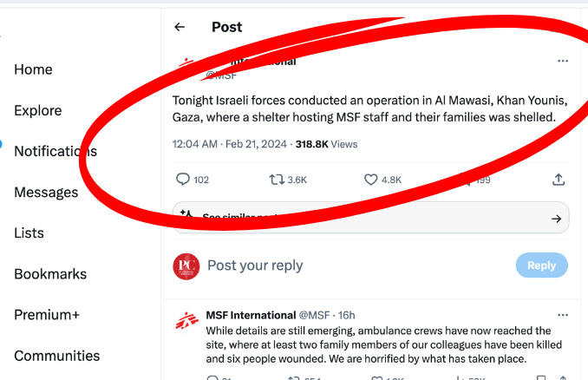
Task: Open Explore in sidebar
Action: point(38,110)
